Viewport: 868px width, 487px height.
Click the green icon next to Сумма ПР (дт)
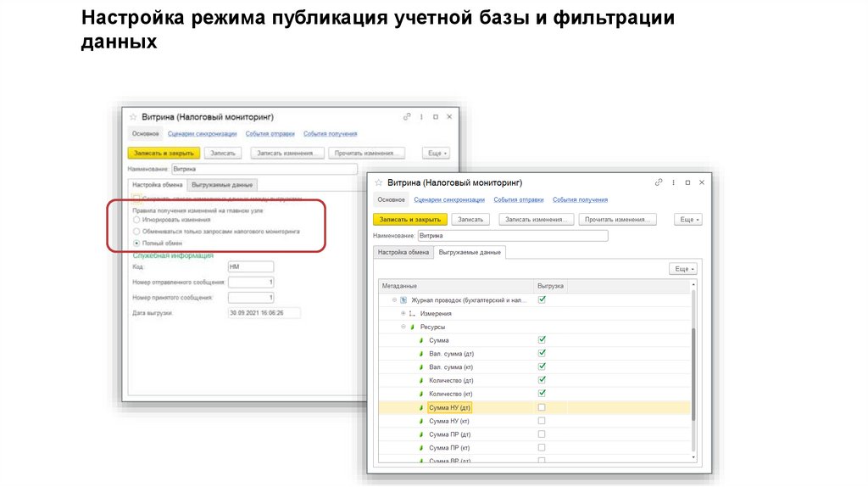pyautogui.click(x=421, y=434)
